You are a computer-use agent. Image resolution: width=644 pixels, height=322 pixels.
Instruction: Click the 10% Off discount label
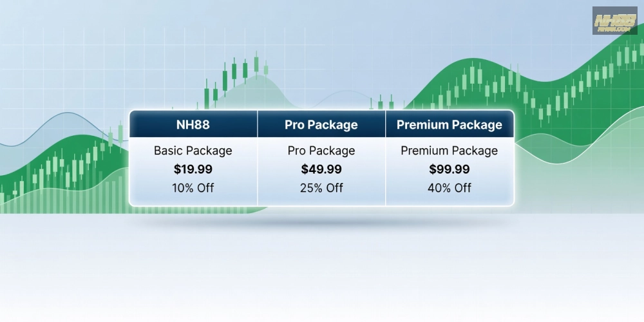pos(193,188)
